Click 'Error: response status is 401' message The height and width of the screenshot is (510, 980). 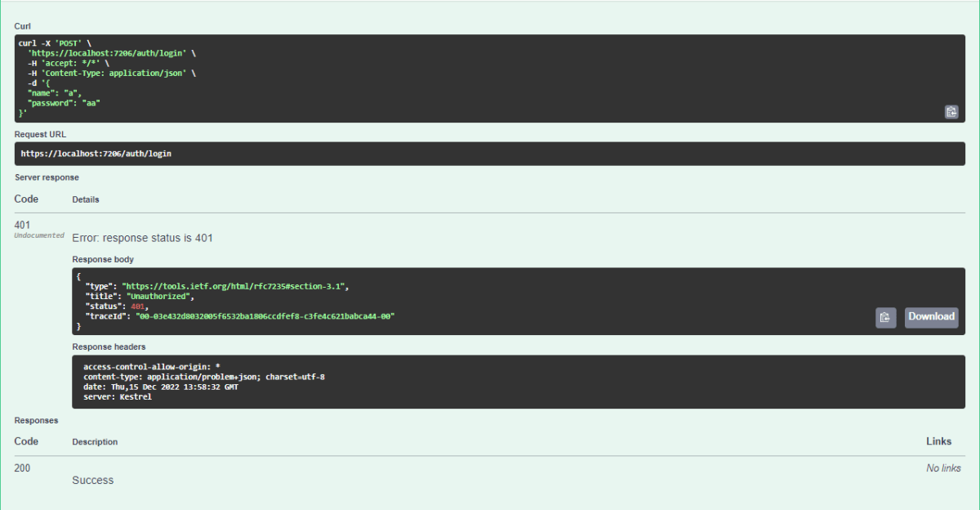coord(143,238)
